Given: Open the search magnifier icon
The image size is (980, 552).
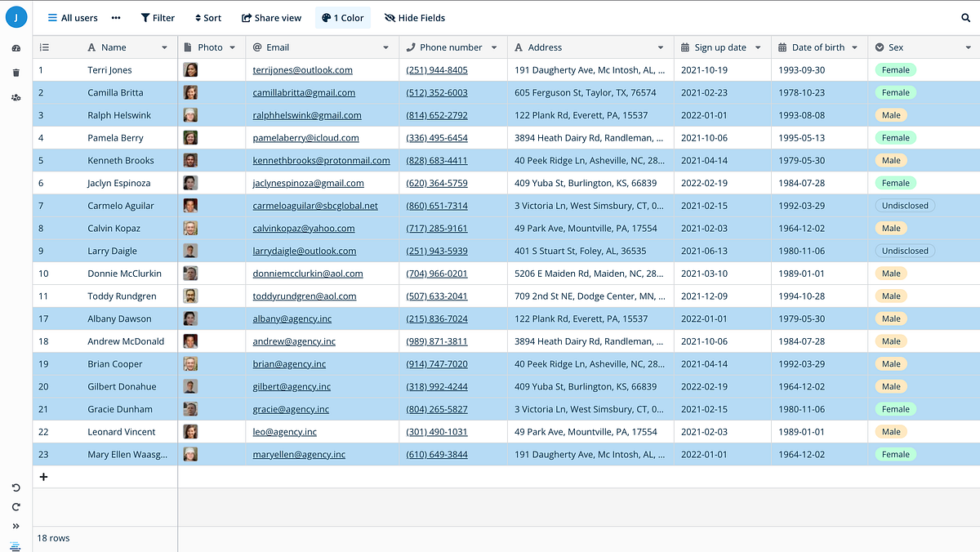Looking at the screenshot, I should click(964, 17).
